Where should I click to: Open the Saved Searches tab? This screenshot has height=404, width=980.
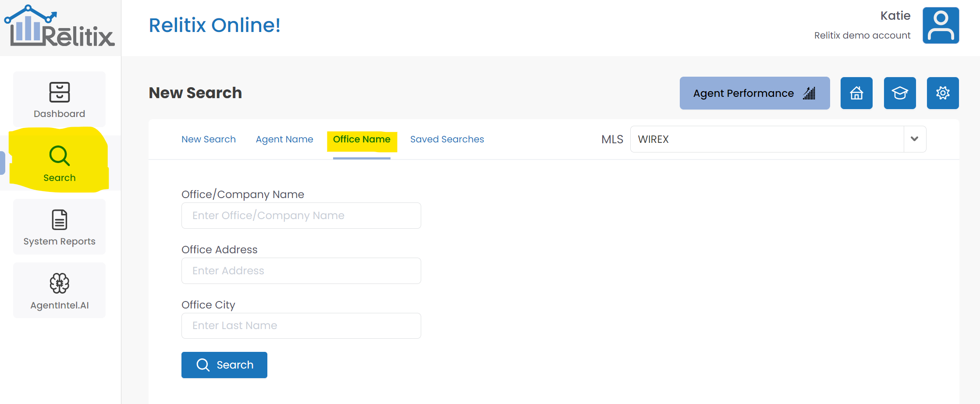[447, 139]
